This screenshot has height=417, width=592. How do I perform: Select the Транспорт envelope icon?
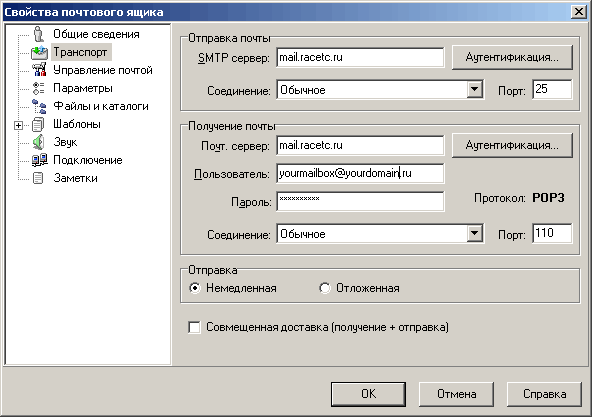39,52
